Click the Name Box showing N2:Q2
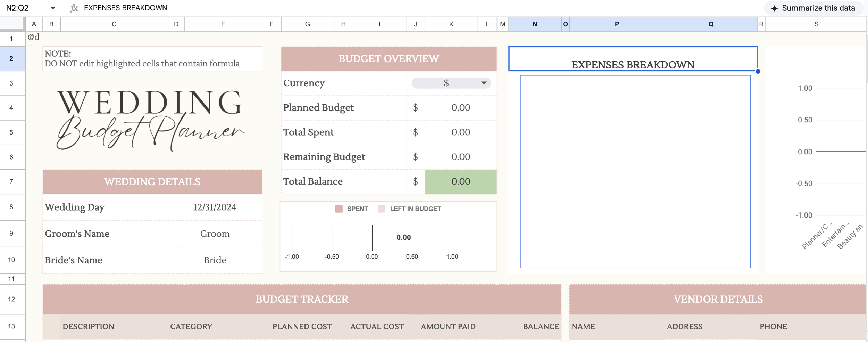 17,8
